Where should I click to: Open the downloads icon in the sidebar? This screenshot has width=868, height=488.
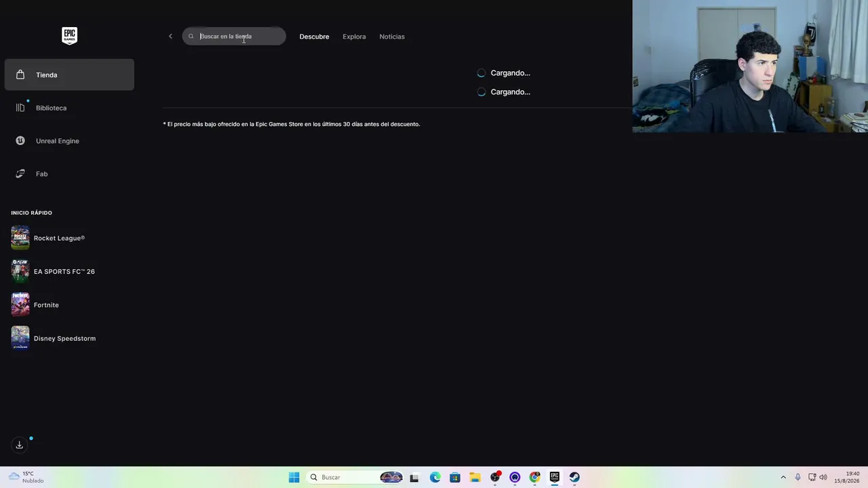pos(20,445)
